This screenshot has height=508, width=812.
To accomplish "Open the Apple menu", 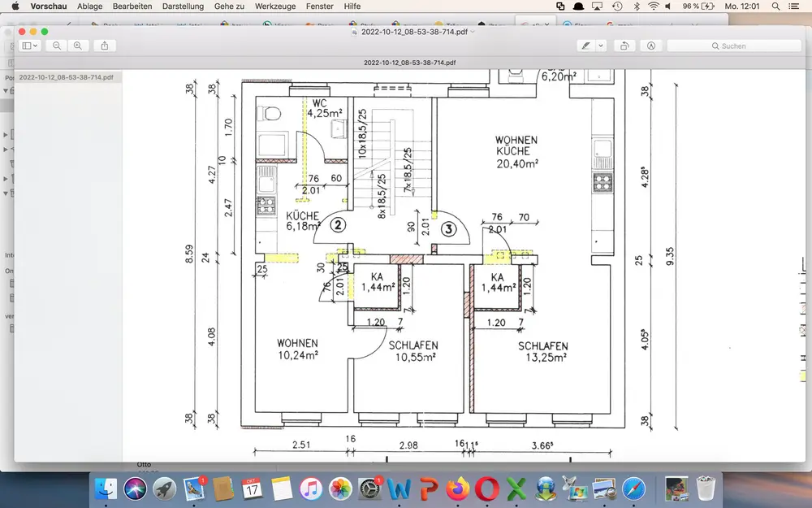I will (x=15, y=7).
